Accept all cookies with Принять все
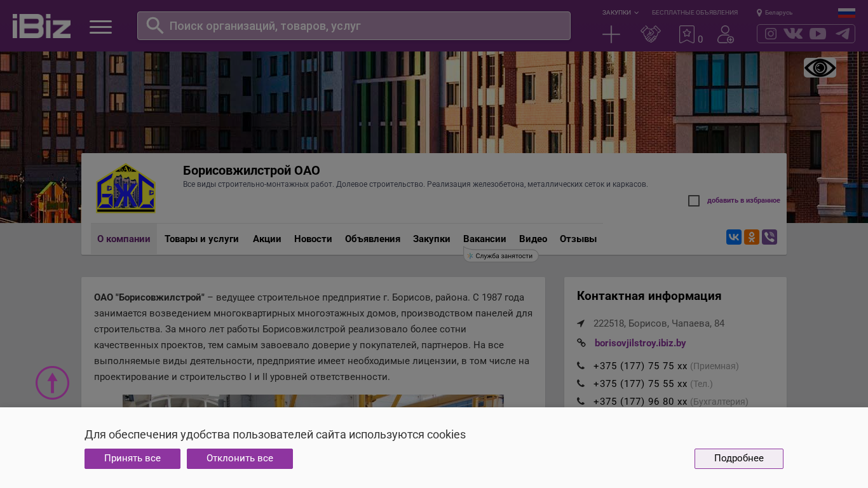The width and height of the screenshot is (868, 488). tap(132, 459)
